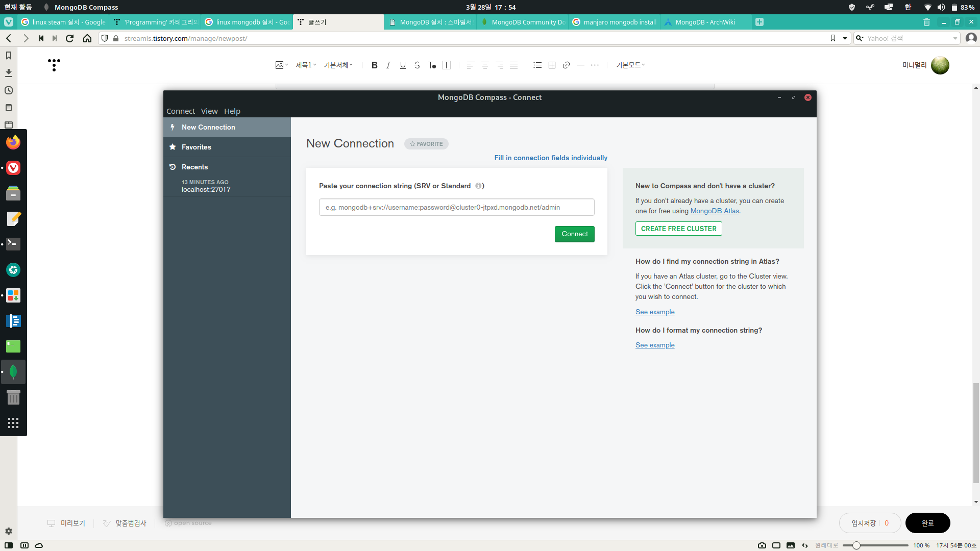The image size is (980, 551).
Task: Click the italic formatting icon
Action: coord(388,65)
